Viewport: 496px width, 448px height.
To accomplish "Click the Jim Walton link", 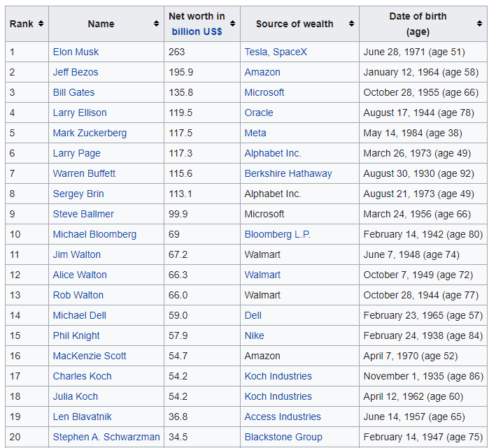I will pyautogui.click(x=76, y=254).
